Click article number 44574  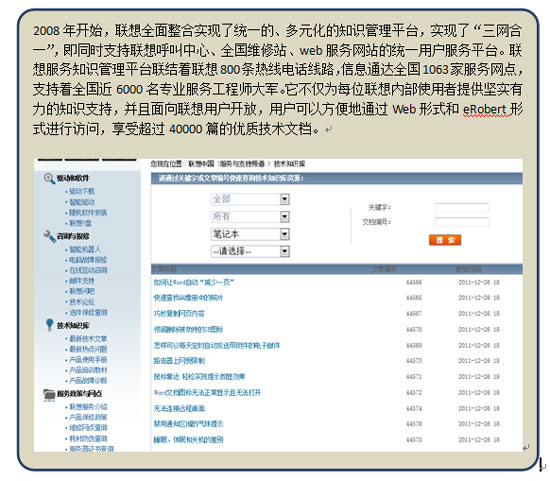pyautogui.click(x=414, y=409)
